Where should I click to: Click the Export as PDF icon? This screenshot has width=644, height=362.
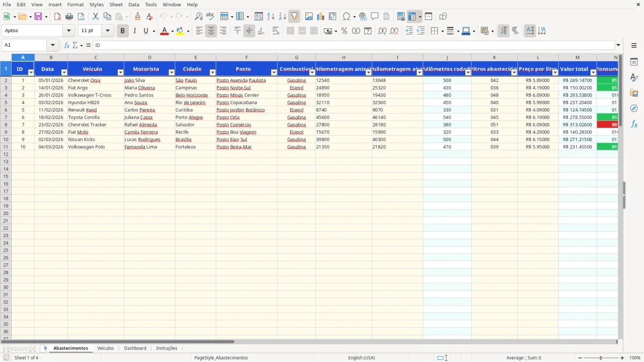[x=57, y=17]
